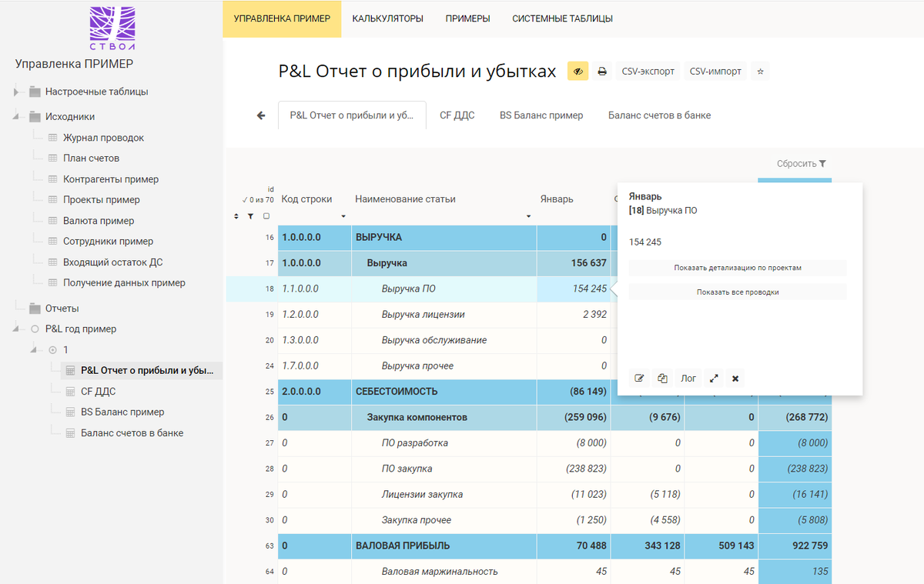Click calculator icon beside Баланс счетов в банке in tree

[70, 433]
